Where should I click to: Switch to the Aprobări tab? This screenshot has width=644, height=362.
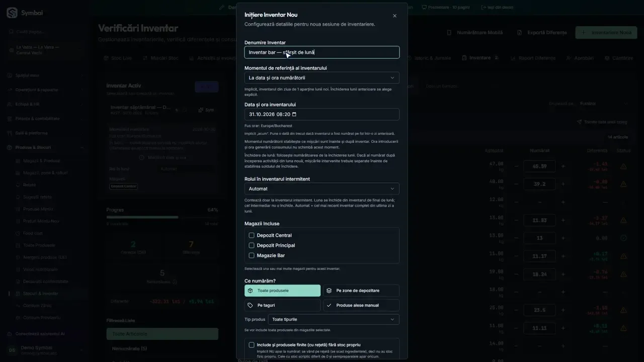(x=580, y=58)
